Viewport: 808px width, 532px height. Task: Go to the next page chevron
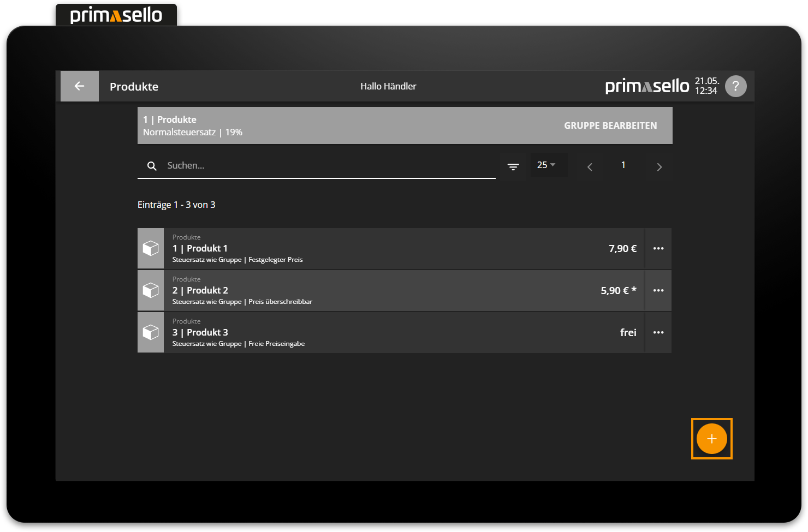659,167
